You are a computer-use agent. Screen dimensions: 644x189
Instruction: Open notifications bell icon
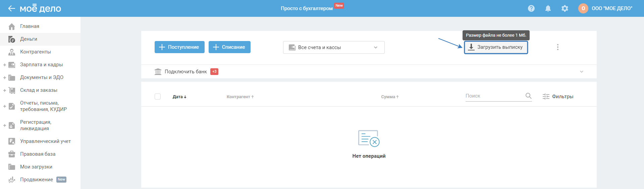pos(548,8)
